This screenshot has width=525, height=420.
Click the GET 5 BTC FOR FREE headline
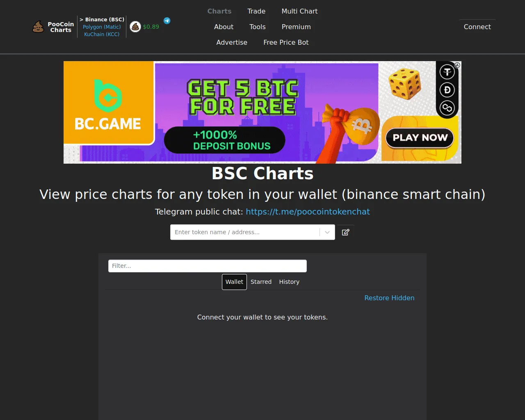tap(242, 98)
